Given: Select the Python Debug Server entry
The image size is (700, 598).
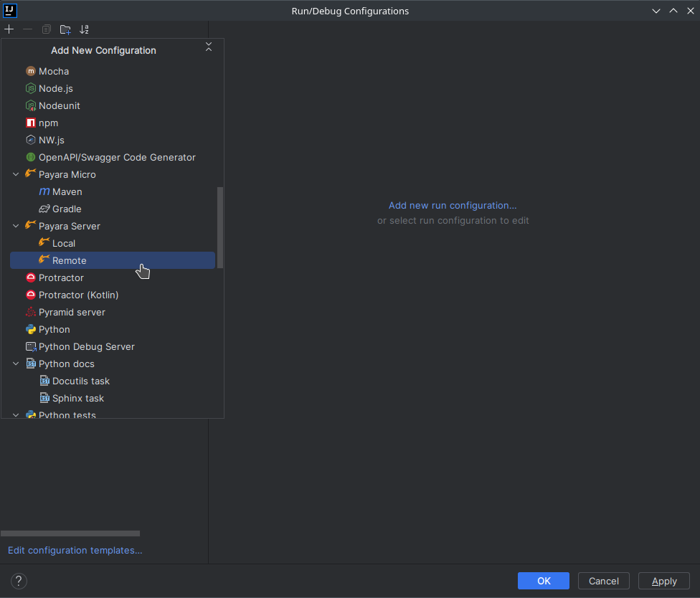Looking at the screenshot, I should pyautogui.click(x=86, y=346).
